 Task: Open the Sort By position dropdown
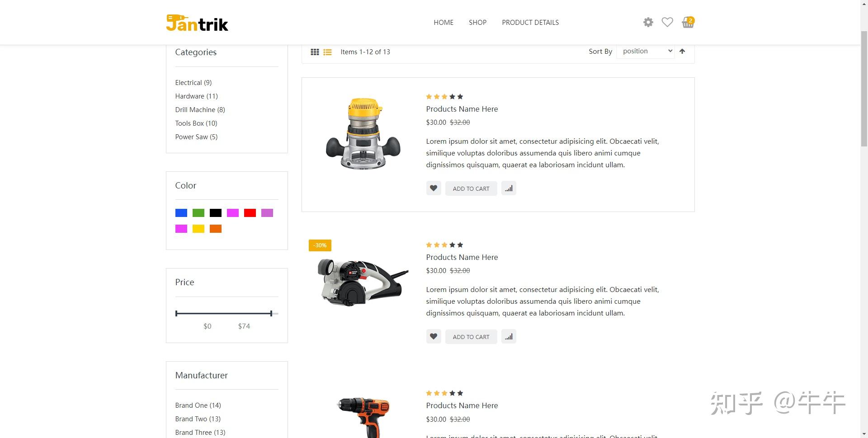coord(646,51)
